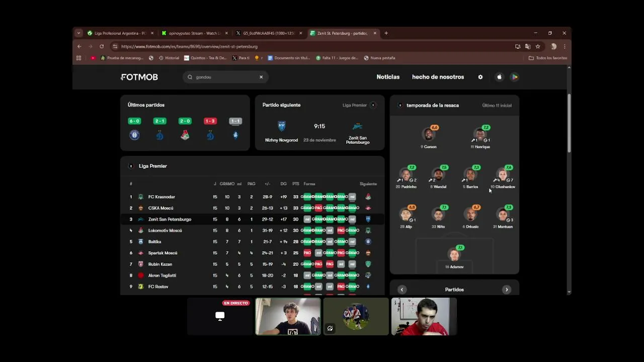Click the search box containing gondou
This screenshot has width=644, height=362.
point(225,77)
